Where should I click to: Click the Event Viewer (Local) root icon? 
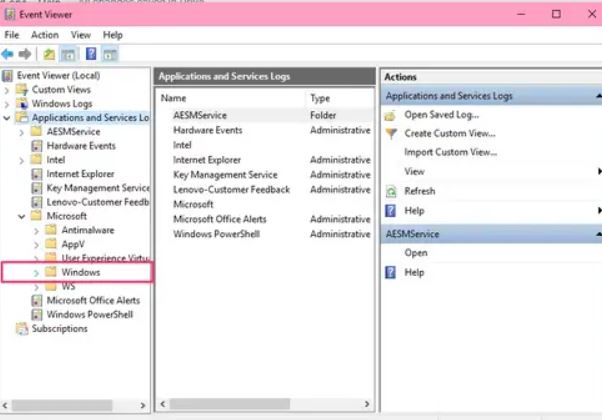(7, 76)
